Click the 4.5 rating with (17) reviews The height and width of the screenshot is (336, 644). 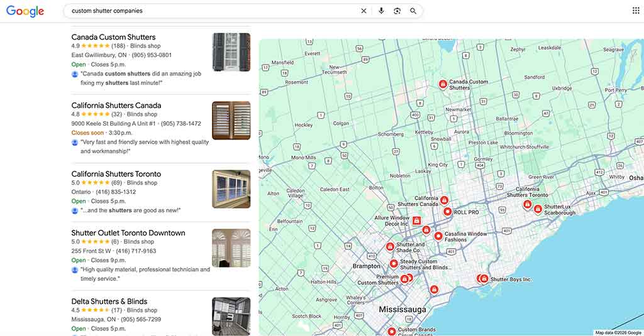96,310
